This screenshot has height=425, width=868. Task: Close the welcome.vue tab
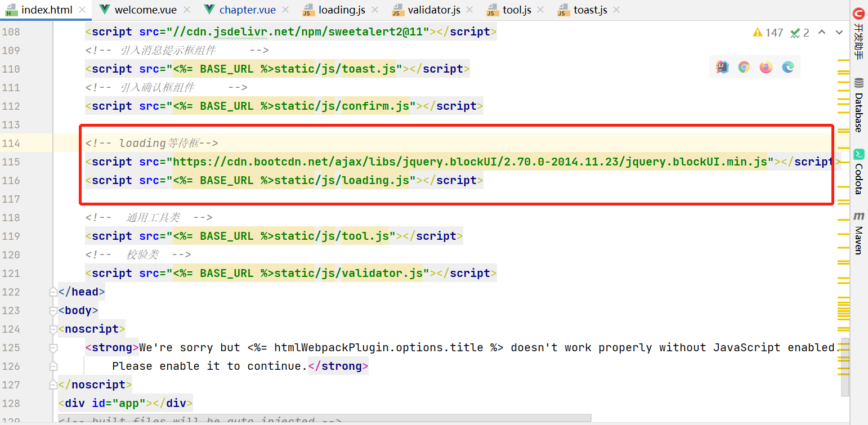click(x=187, y=10)
